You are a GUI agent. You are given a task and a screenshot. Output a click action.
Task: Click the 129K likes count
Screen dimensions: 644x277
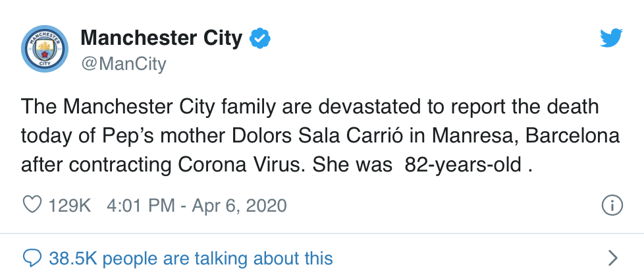(70, 205)
